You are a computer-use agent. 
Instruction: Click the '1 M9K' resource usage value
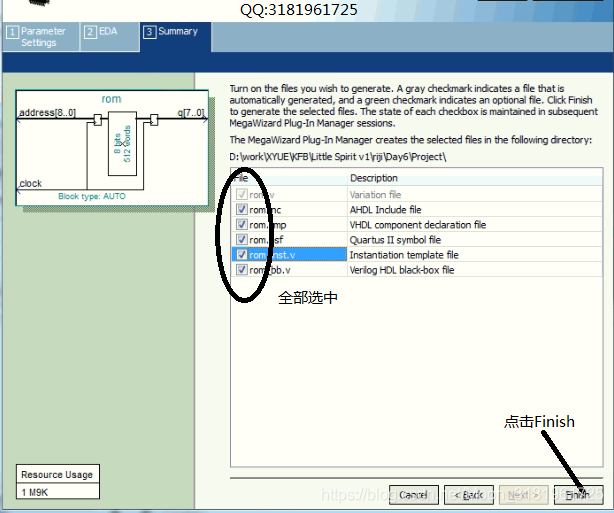pos(34,492)
